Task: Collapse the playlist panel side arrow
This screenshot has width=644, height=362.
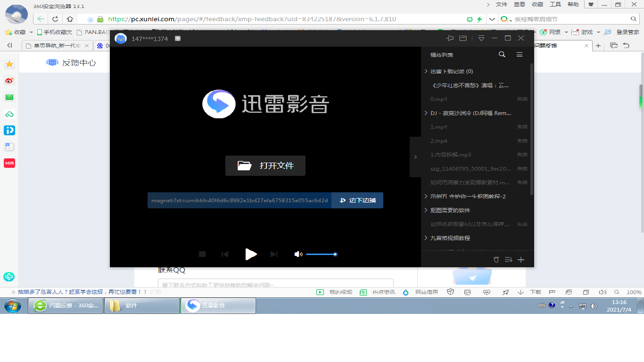Action: pos(415,157)
